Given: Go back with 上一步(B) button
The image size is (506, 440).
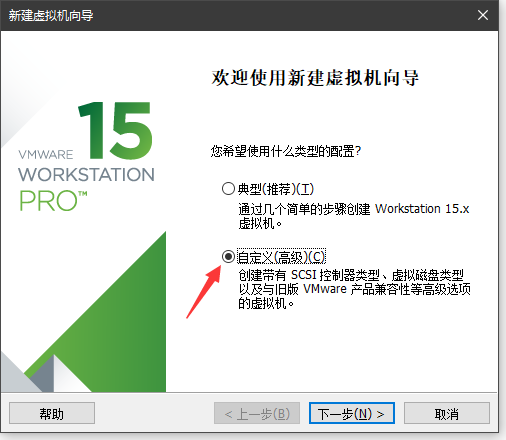Looking at the screenshot, I should pyautogui.click(x=257, y=413).
